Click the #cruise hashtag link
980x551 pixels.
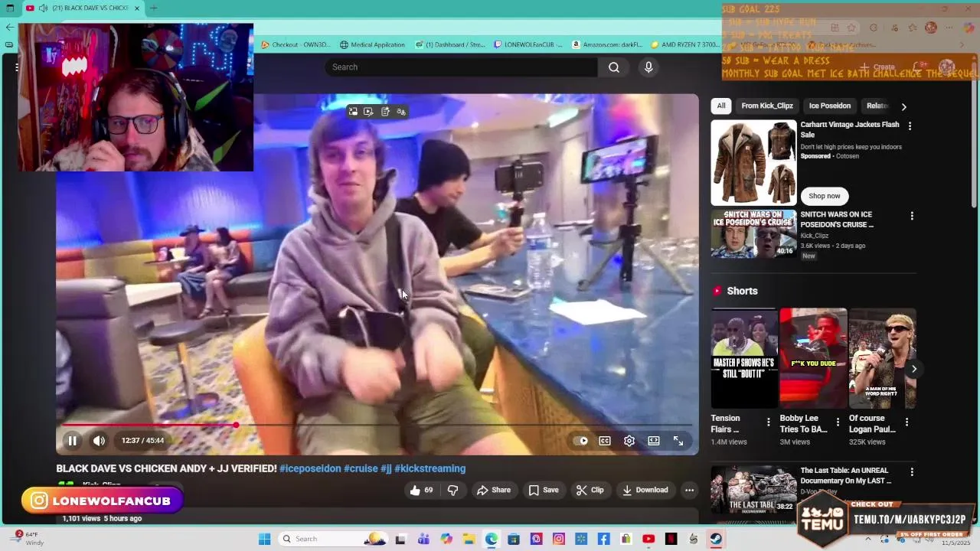click(x=361, y=468)
